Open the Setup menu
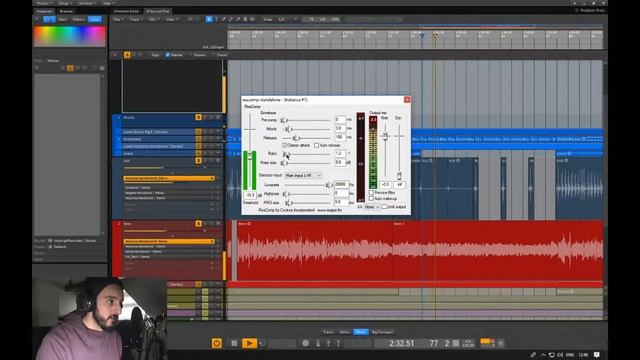Image resolution: width=640 pixels, height=360 pixels. tap(64, 3)
